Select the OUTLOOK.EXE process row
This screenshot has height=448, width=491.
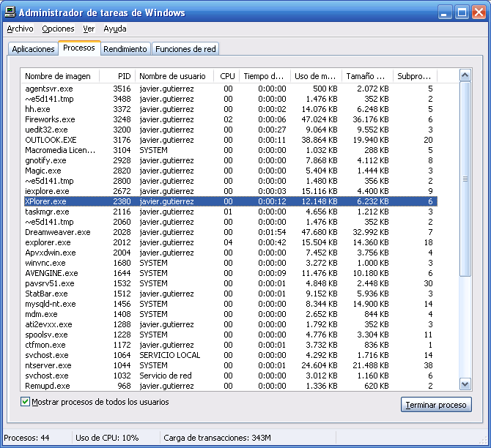[51, 140]
